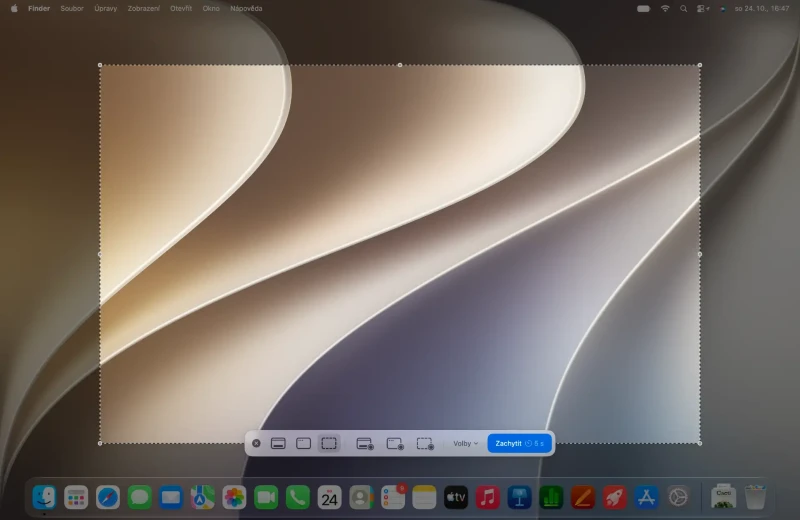Click the right-middle selection edge handle
Screen dimensions: 800x520
pos(699,254)
